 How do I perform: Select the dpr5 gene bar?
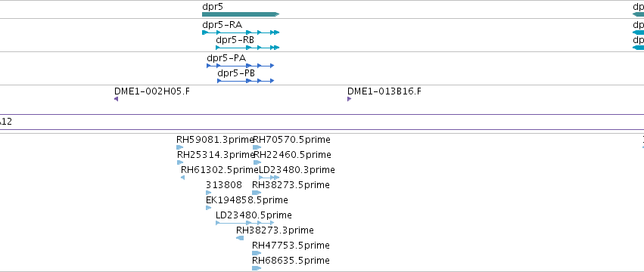pos(241,14)
